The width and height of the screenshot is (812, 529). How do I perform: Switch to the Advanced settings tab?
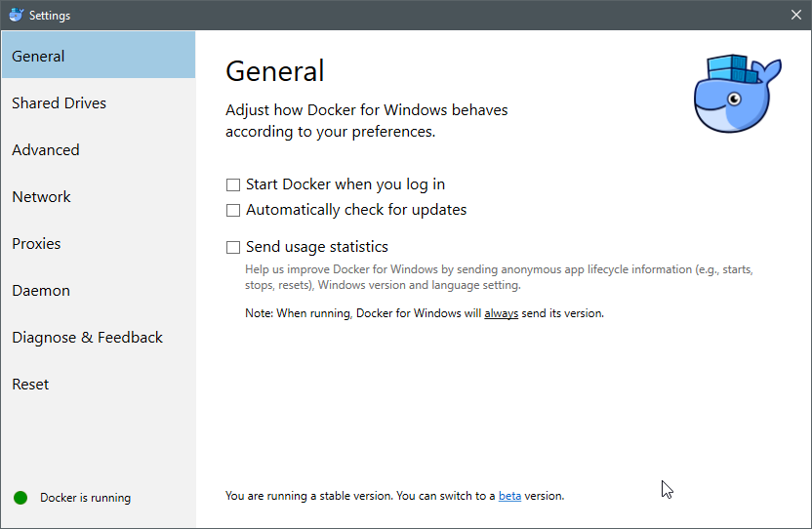pos(99,149)
